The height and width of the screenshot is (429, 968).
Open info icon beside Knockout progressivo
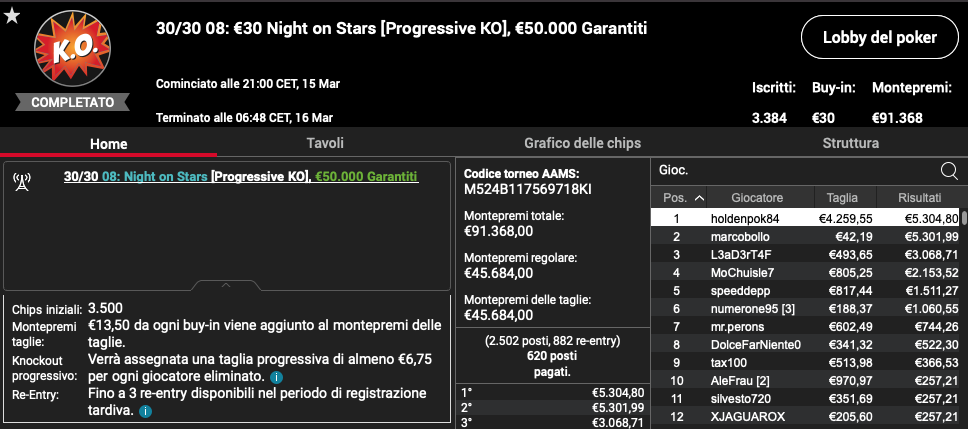277,376
